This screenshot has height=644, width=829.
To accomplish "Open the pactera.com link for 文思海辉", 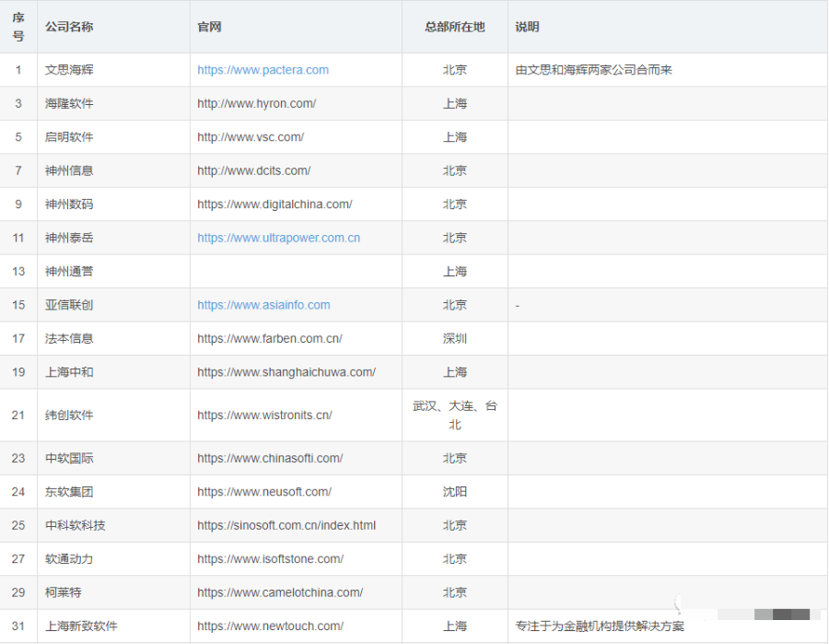I will pyautogui.click(x=263, y=70).
